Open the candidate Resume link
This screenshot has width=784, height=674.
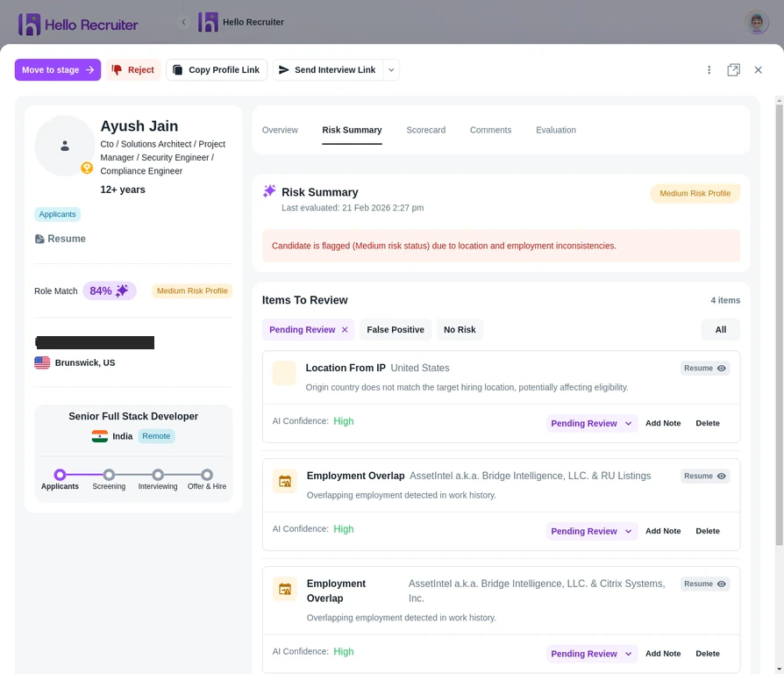[x=60, y=239]
